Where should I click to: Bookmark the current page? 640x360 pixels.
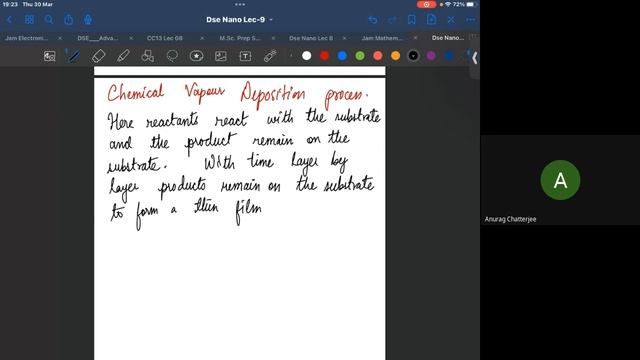(x=411, y=20)
